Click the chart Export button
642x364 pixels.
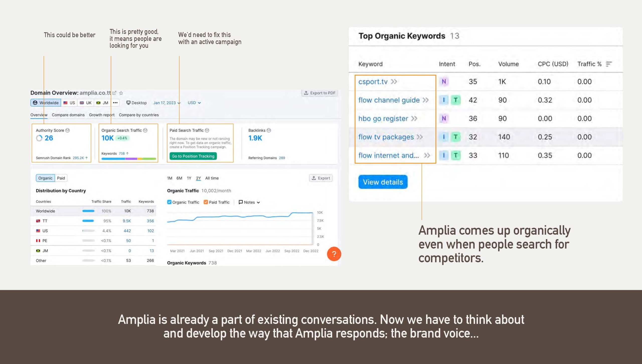(x=321, y=178)
